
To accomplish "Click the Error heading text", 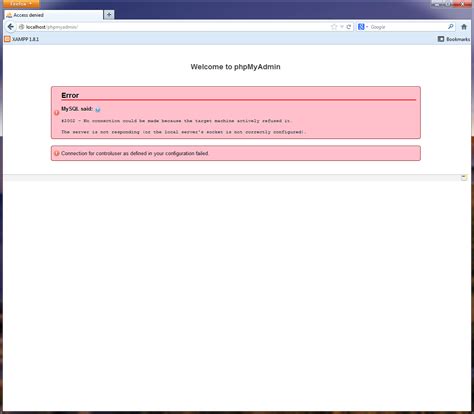I will pos(70,95).
